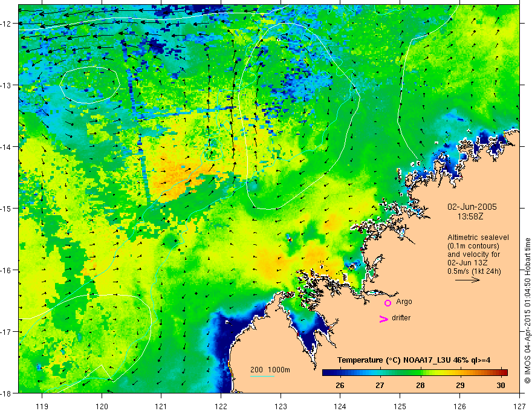Click the latitude axis label '-15'
The height and width of the screenshot is (411, 532).
coord(7,209)
